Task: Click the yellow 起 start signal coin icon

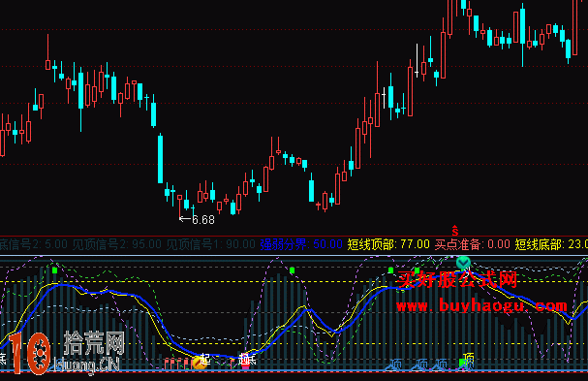Action: [200, 363]
